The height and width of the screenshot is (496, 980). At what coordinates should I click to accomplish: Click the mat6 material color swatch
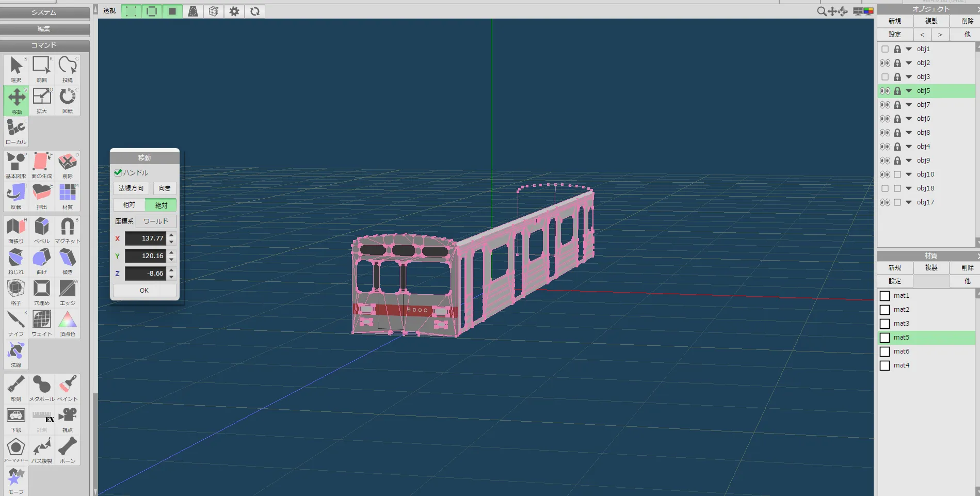point(885,351)
